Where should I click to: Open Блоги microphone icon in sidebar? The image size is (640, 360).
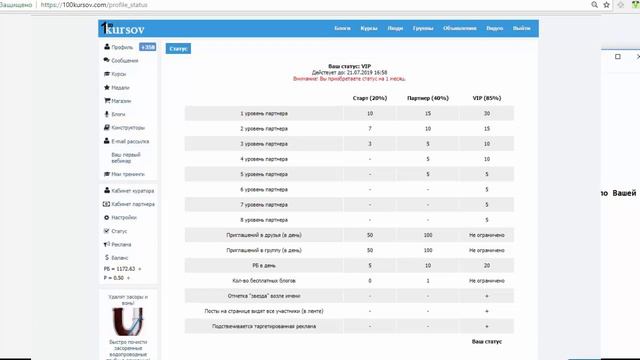tap(107, 114)
